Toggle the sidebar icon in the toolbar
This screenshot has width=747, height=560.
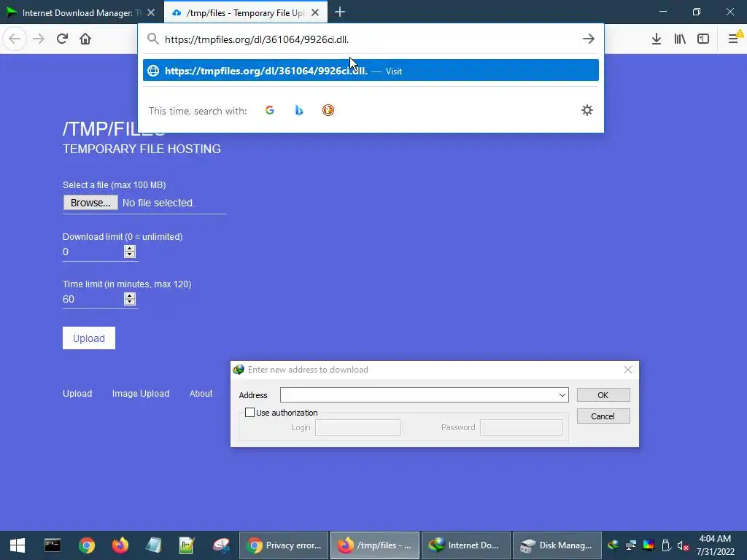[x=703, y=39]
